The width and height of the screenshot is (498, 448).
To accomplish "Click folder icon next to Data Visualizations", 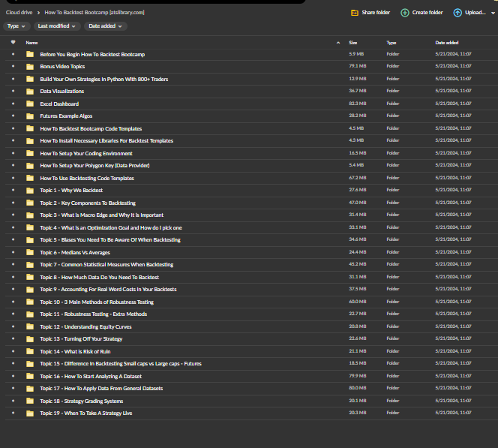I will click(30, 92).
